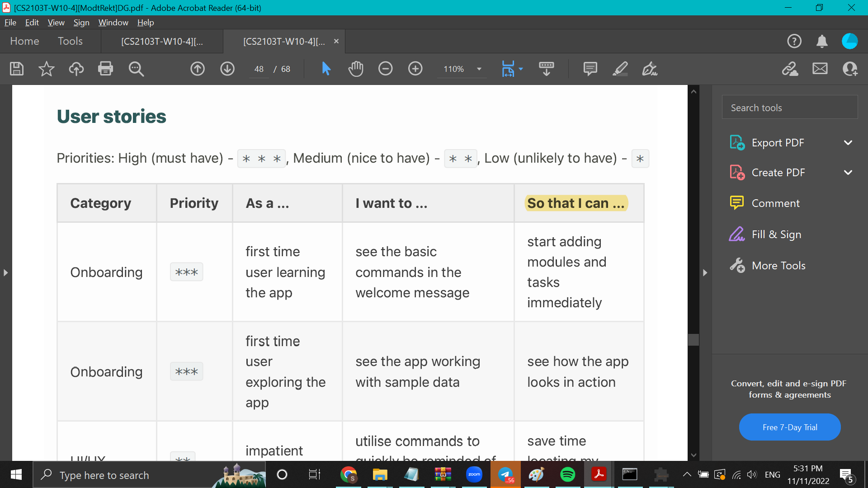Select the Hand pan tool

[356, 69]
